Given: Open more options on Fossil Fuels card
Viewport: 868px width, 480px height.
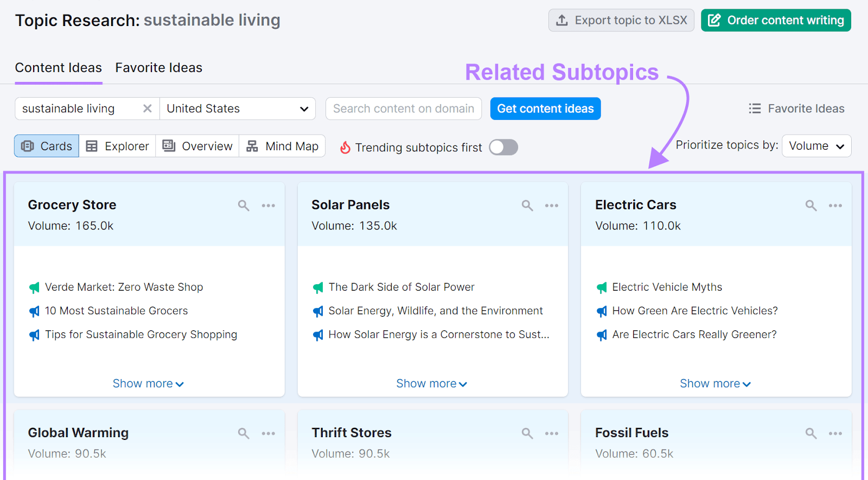Looking at the screenshot, I should pyautogui.click(x=835, y=433).
